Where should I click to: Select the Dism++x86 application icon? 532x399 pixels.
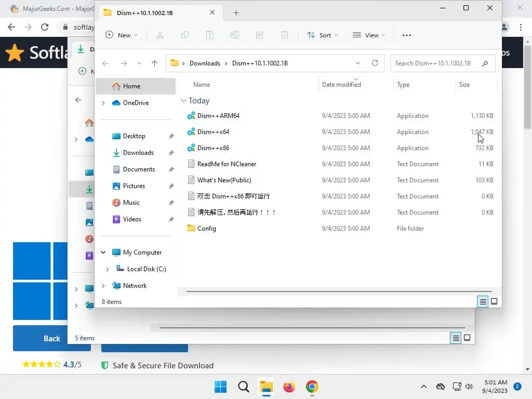pos(191,148)
